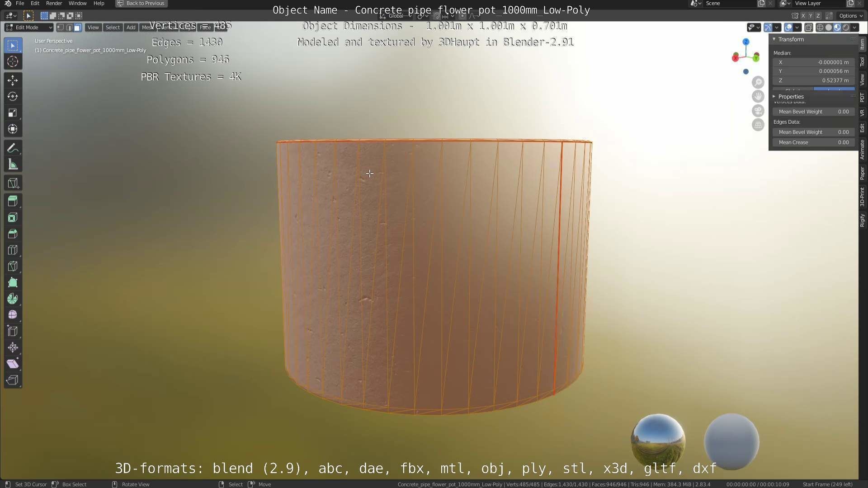Activate the Spin tool
The width and height of the screenshot is (868, 488).
click(13, 299)
